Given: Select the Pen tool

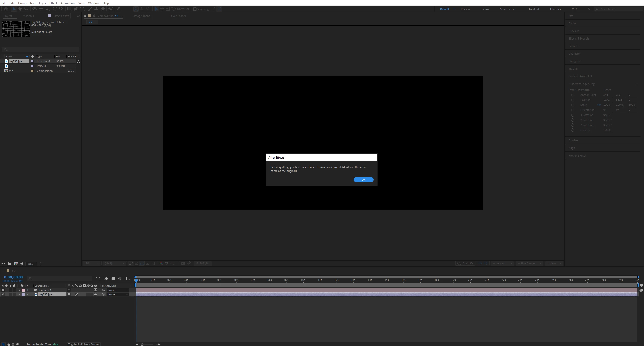Looking at the screenshot, I should [76, 9].
